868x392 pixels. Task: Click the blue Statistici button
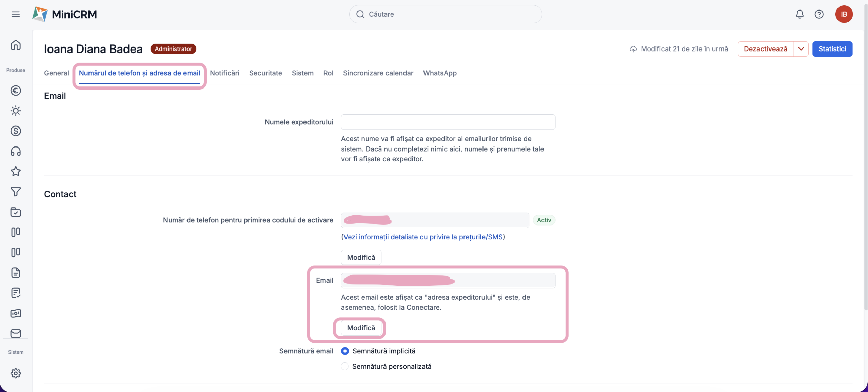coord(832,49)
